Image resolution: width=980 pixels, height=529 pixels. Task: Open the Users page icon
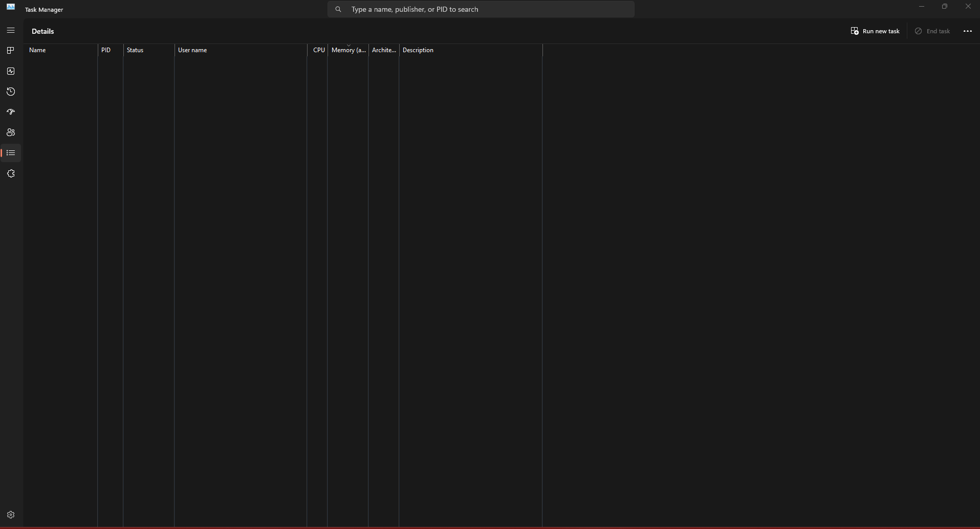click(x=11, y=133)
